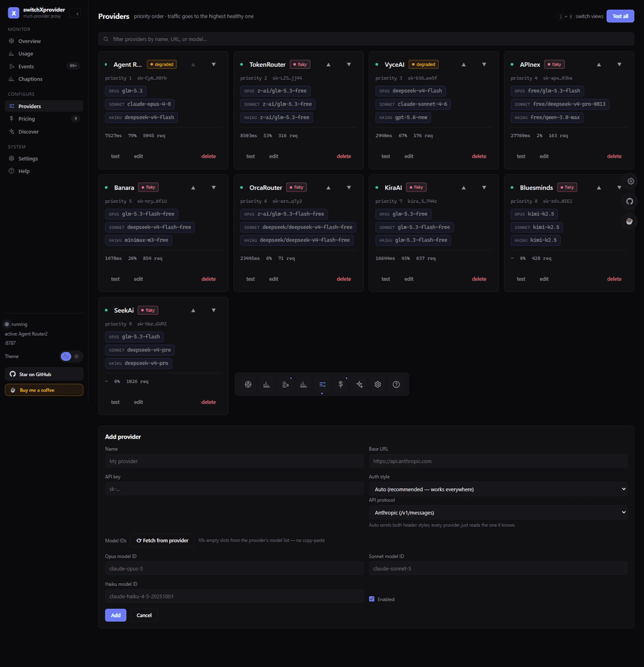The width and height of the screenshot is (644, 667).
Task: Switch theme using the moon toggle
Action: click(x=66, y=356)
